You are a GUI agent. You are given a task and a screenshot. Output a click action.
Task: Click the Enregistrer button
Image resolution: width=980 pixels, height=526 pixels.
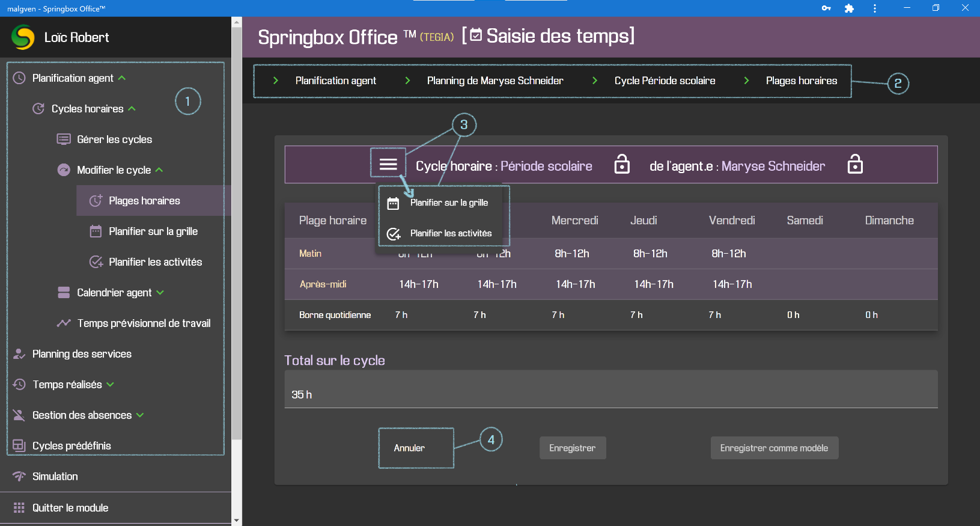point(573,448)
